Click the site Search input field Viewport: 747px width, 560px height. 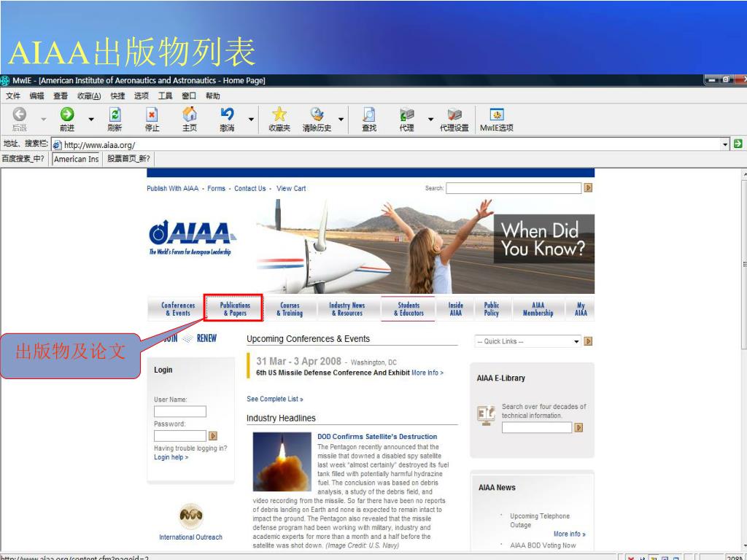(x=514, y=188)
